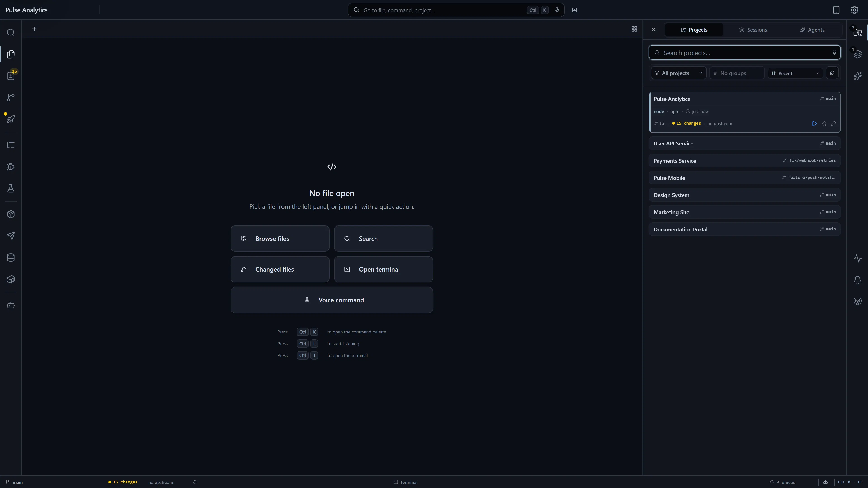Open Pulse Analytics wrench settings icon
The height and width of the screenshot is (488, 868).
point(834,124)
